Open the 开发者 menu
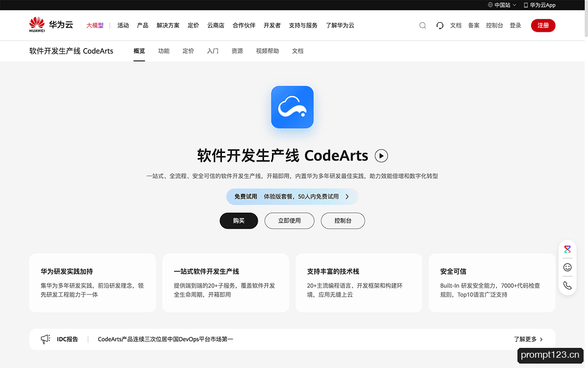This screenshot has width=588, height=368. [272, 26]
